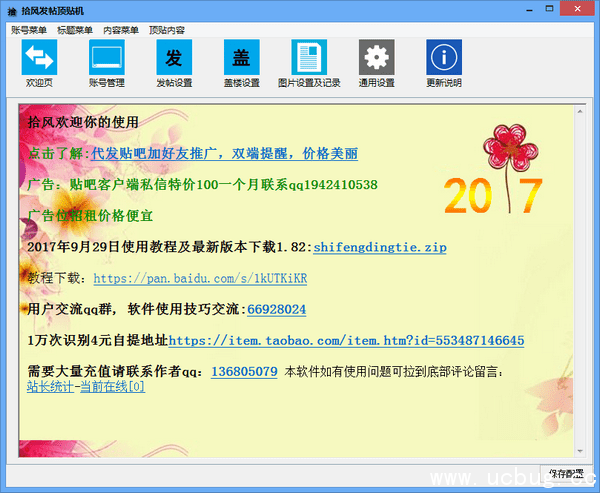Open 通用设置 gear icon
The width and height of the screenshot is (600, 493).
(377, 57)
